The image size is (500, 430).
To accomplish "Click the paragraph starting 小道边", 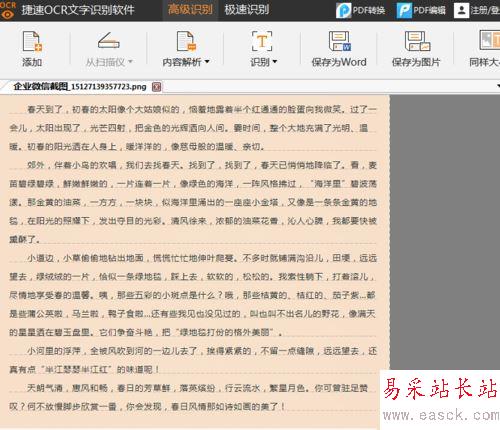I will coord(193,295).
